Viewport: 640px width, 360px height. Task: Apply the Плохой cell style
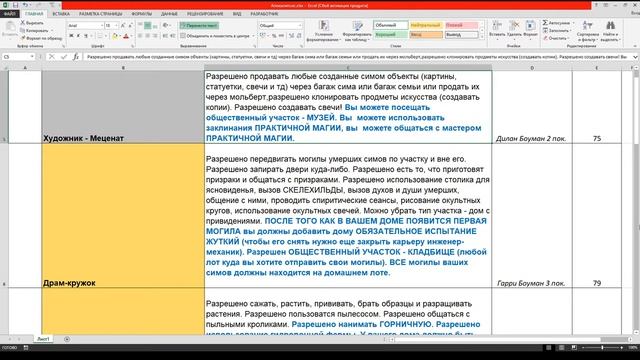pyautogui.click(x=462, y=25)
